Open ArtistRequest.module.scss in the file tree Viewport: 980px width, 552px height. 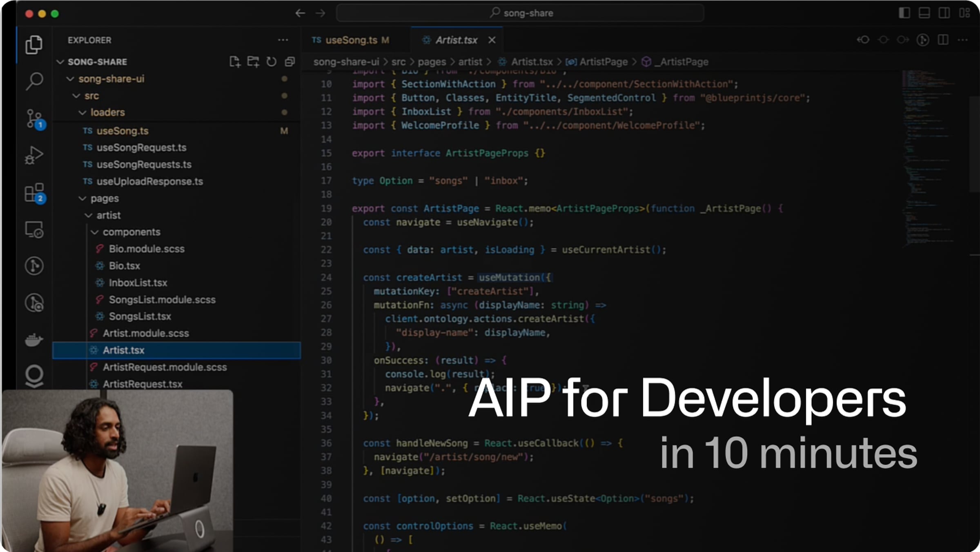[x=176, y=367]
